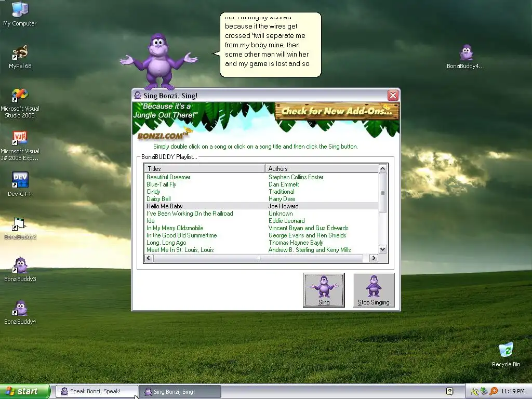Click the Sing Bonzi, Sing! title bar icon

click(137, 96)
